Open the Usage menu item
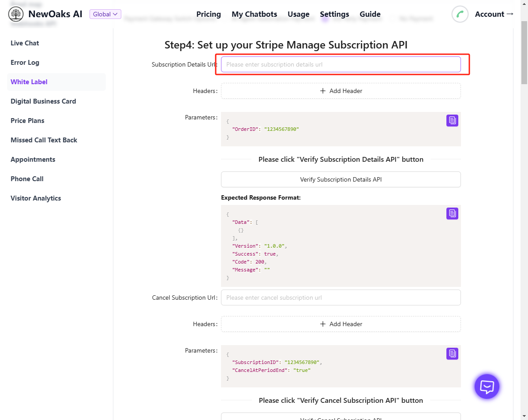528x420 pixels. point(298,14)
